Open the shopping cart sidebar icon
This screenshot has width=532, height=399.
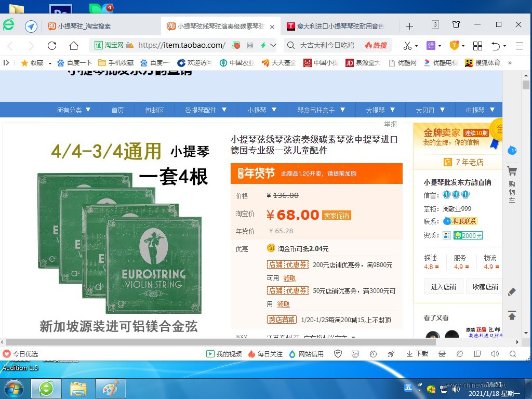[x=512, y=170]
